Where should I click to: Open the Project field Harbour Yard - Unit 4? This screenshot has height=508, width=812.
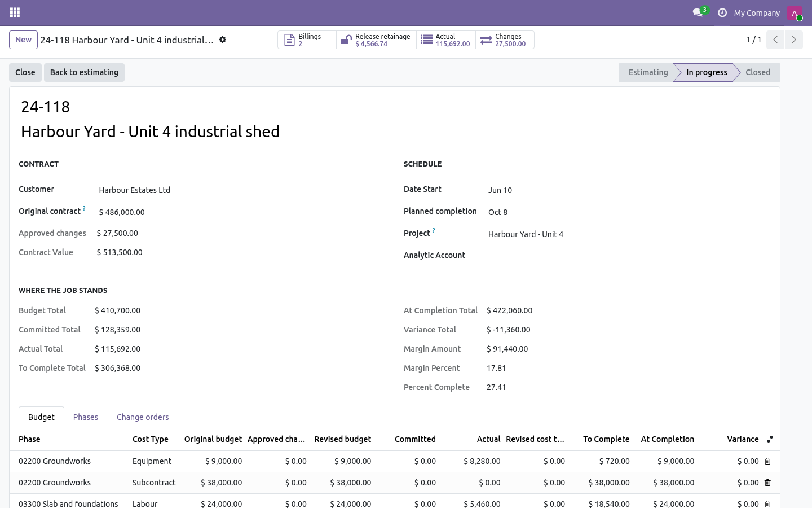click(628, 234)
